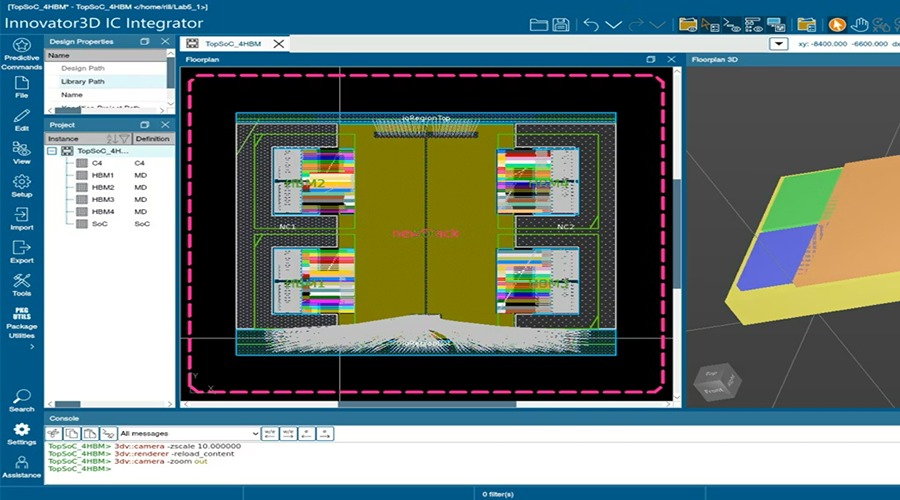Screen dimensions: 900x500
Task: Click the Import sidebar icon
Action: 21,218
